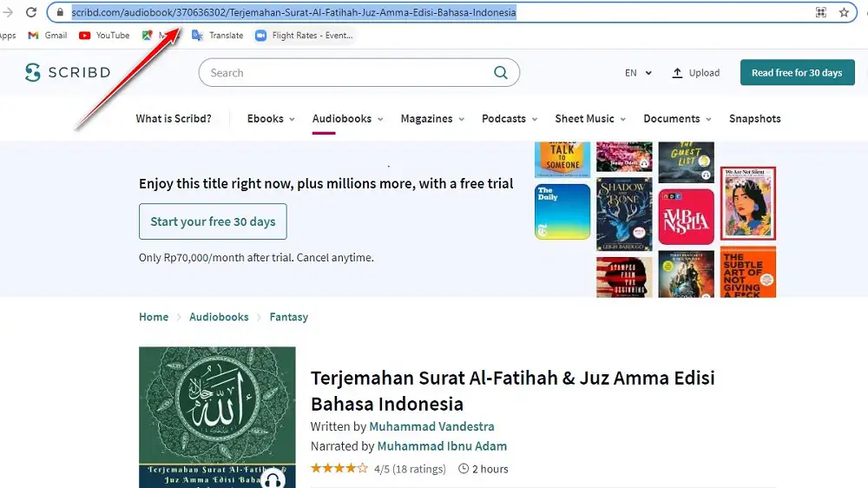
Task: Click the padlock site info icon
Action: [x=60, y=12]
